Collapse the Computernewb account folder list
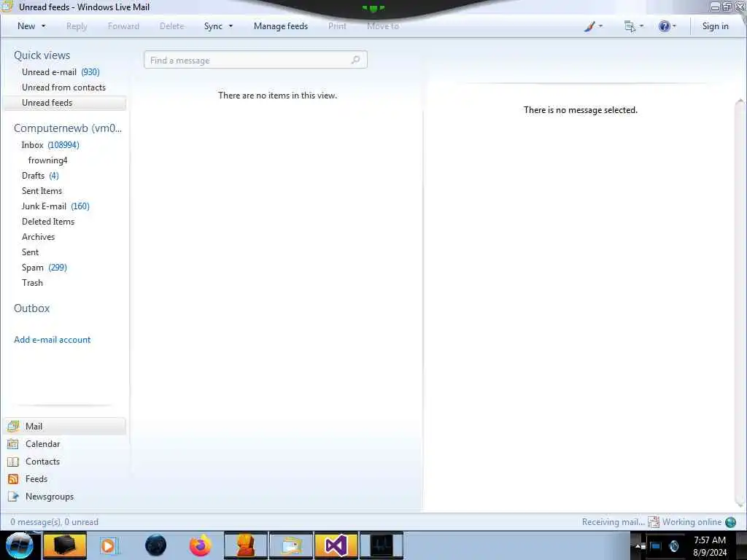 pyautogui.click(x=68, y=128)
